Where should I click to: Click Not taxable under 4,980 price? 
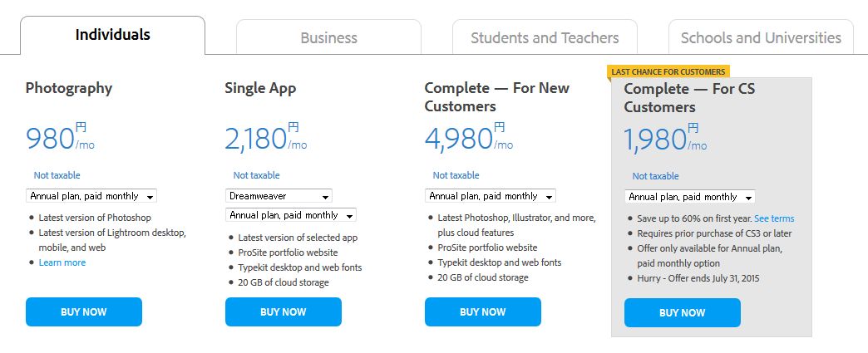point(456,175)
